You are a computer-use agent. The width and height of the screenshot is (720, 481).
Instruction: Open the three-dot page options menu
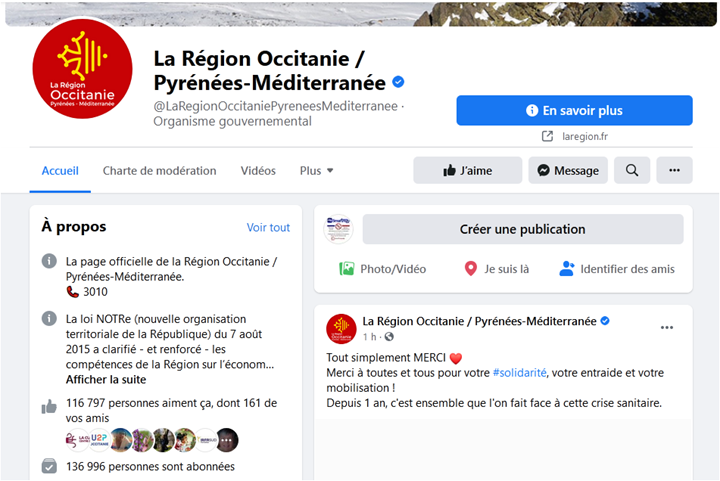point(674,171)
